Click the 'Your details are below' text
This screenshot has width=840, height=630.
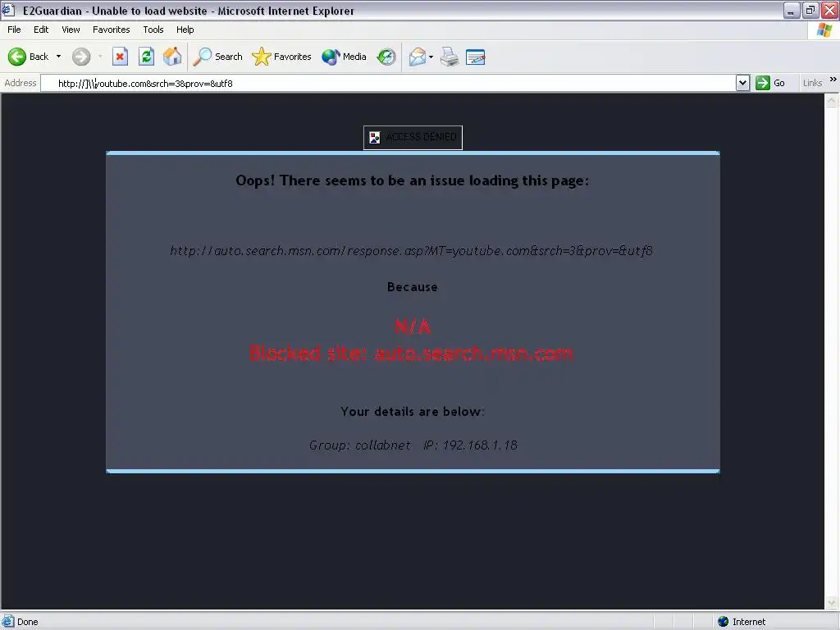pyautogui.click(x=413, y=412)
